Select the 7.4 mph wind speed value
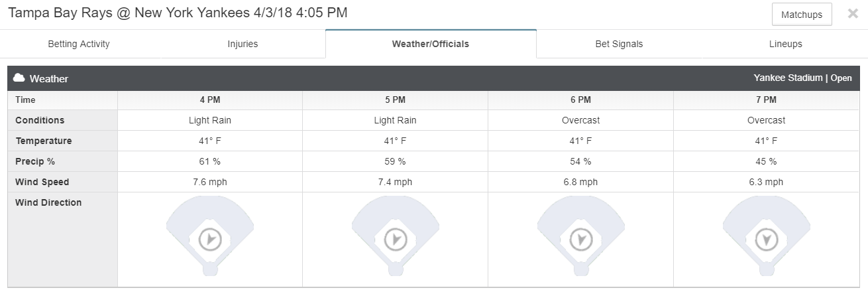 [396, 182]
